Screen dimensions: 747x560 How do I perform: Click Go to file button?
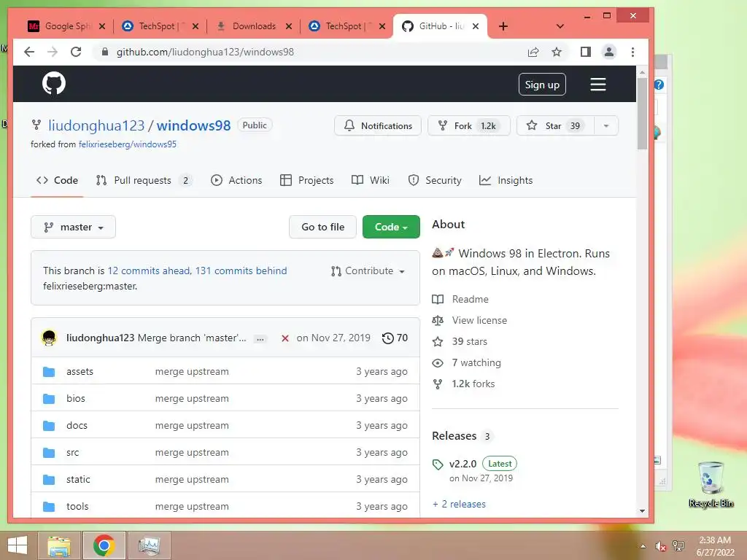click(322, 227)
